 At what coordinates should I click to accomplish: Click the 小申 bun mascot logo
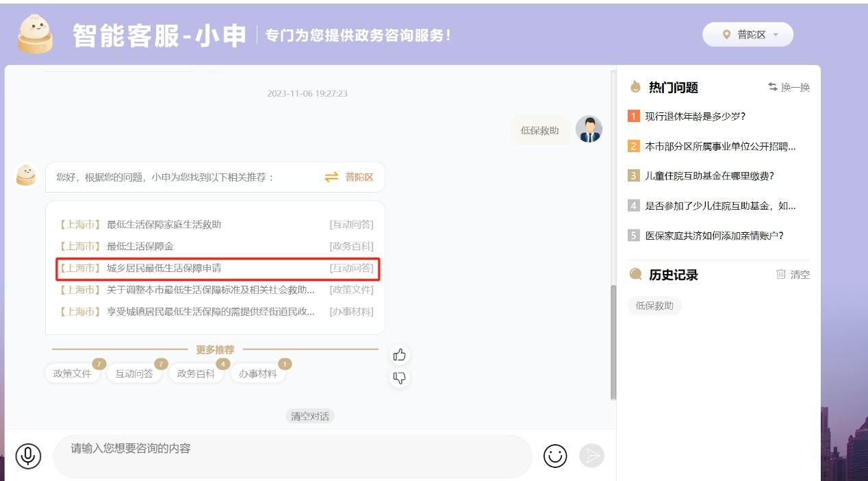[35, 34]
